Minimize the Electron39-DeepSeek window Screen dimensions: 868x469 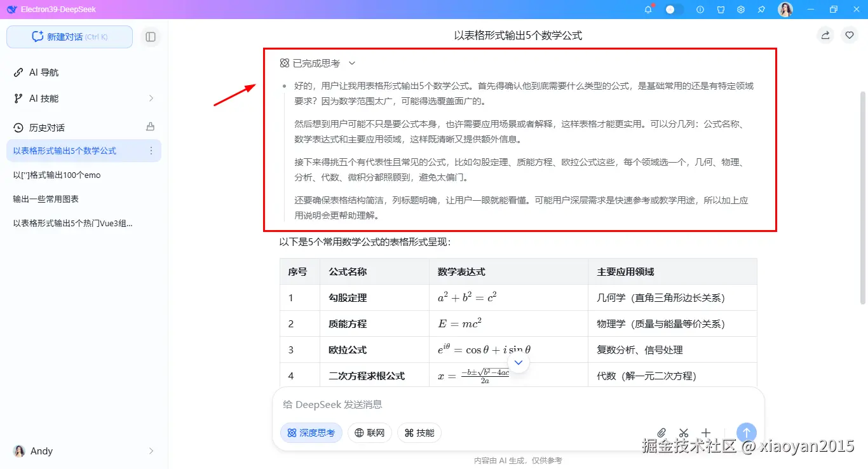coord(810,10)
